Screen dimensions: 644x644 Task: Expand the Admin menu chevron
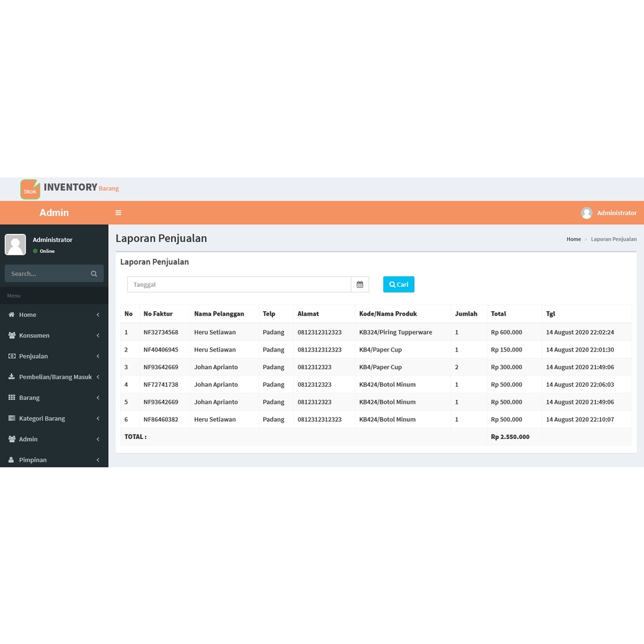click(x=97, y=439)
